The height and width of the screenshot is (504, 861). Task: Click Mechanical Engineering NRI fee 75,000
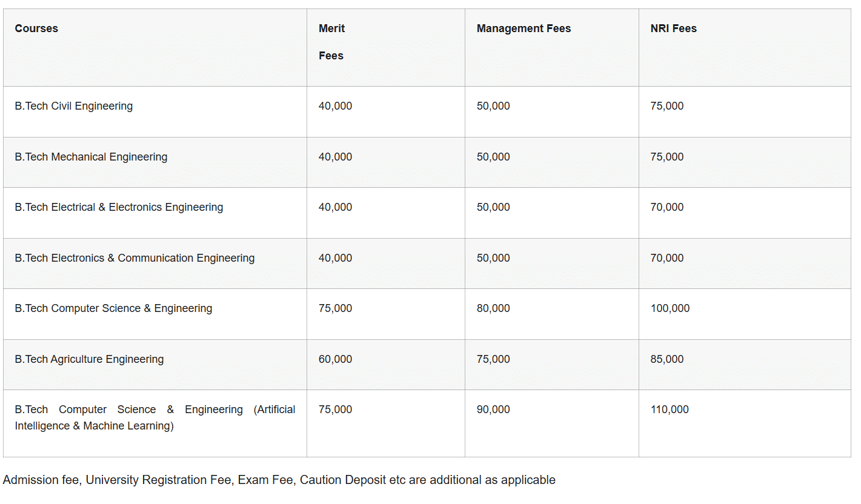coord(667,157)
